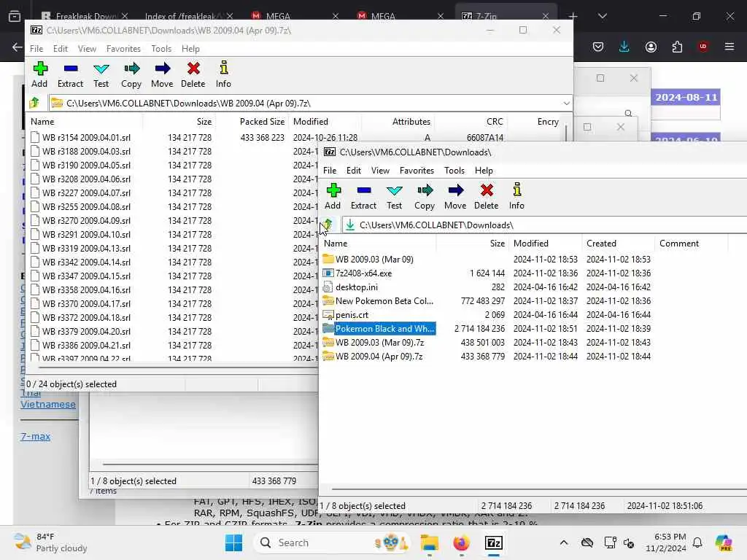Open View menu in Downloads window
This screenshot has width=747, height=560.
tap(380, 171)
